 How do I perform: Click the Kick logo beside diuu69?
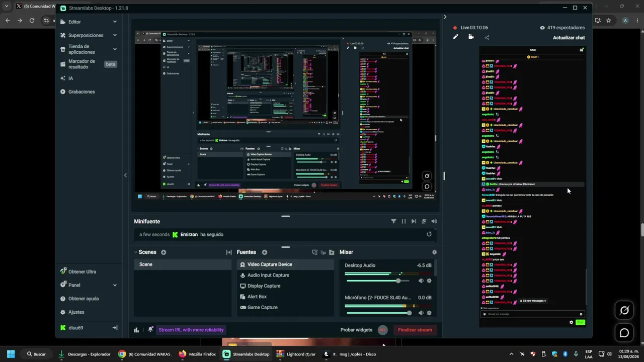(63, 328)
